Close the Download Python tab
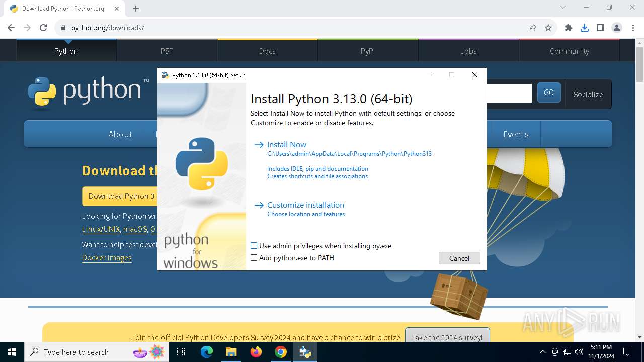 (x=117, y=8)
